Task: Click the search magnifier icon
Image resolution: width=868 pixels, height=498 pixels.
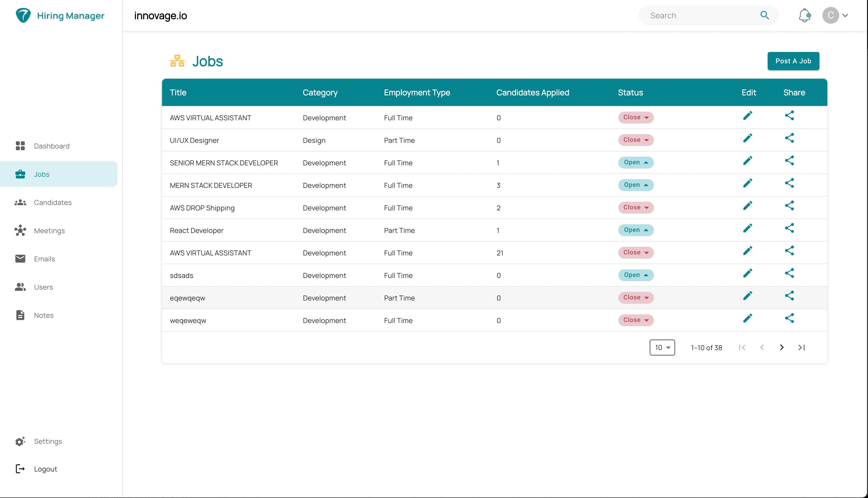Action: click(x=764, y=15)
